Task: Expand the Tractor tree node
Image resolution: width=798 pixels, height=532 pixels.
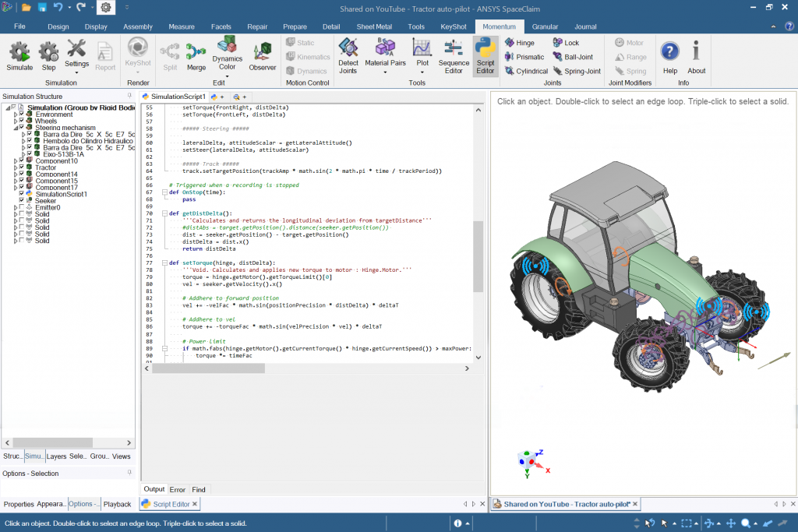Action: (x=16, y=167)
